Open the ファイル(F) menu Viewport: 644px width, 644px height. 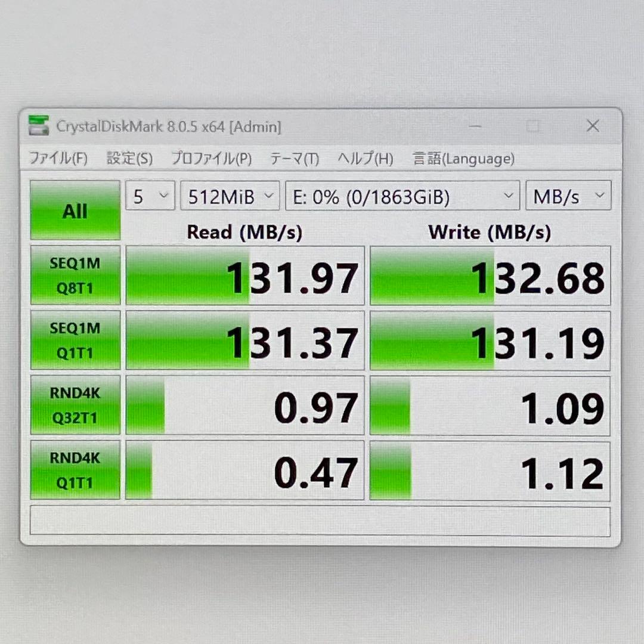58,159
